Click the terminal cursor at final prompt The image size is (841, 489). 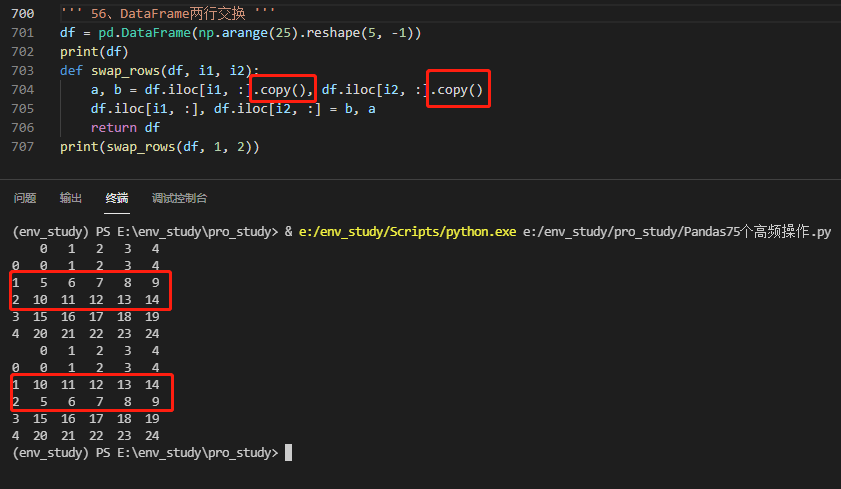click(289, 453)
